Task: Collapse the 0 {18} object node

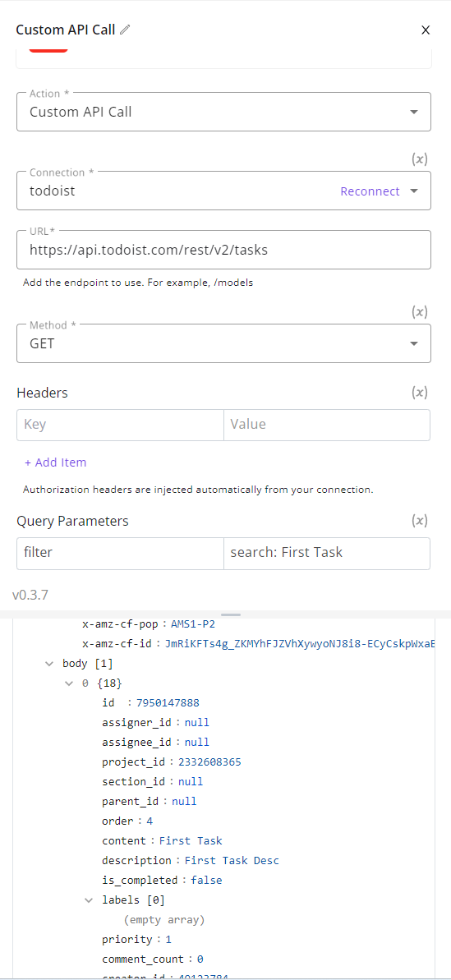Action: pos(69,683)
